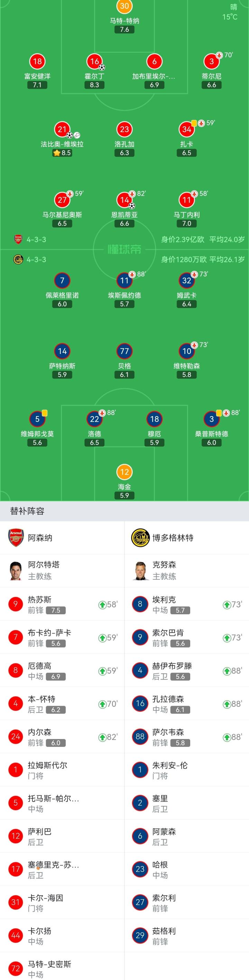
Task: Tap Arsenal crest in substitutes header
Action: [x=16, y=538]
